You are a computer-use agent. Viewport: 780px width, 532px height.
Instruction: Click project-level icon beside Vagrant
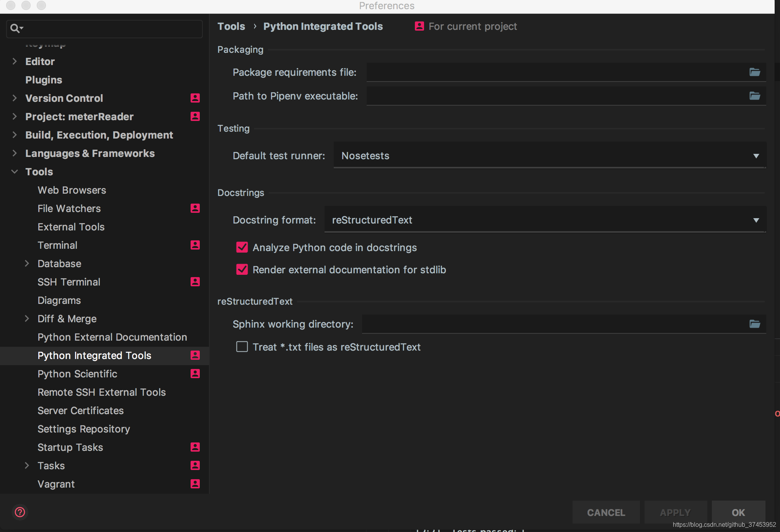click(195, 484)
